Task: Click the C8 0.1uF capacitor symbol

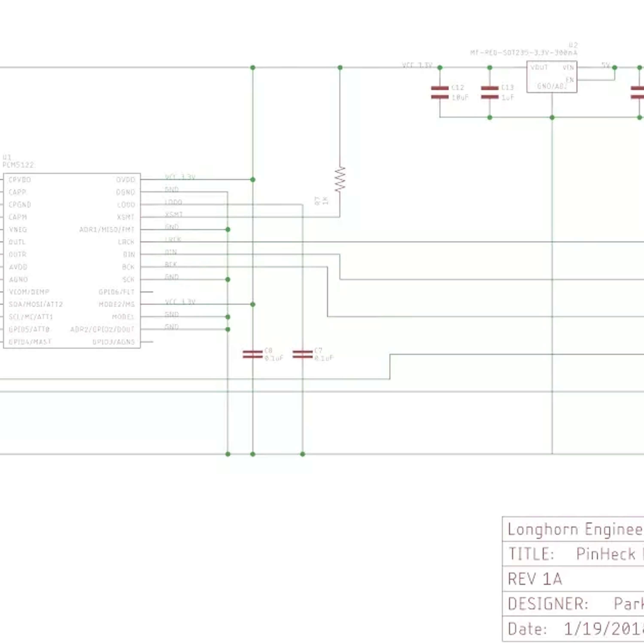Action: tap(253, 354)
